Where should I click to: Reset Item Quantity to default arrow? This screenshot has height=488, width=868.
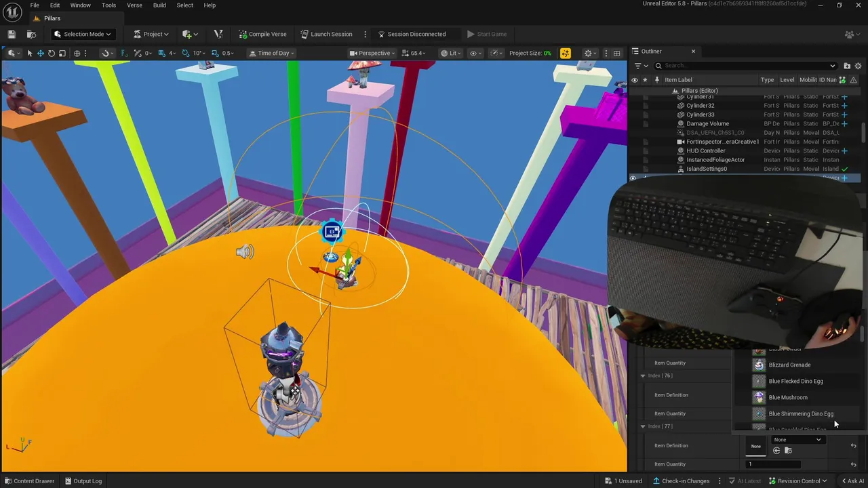(x=853, y=464)
